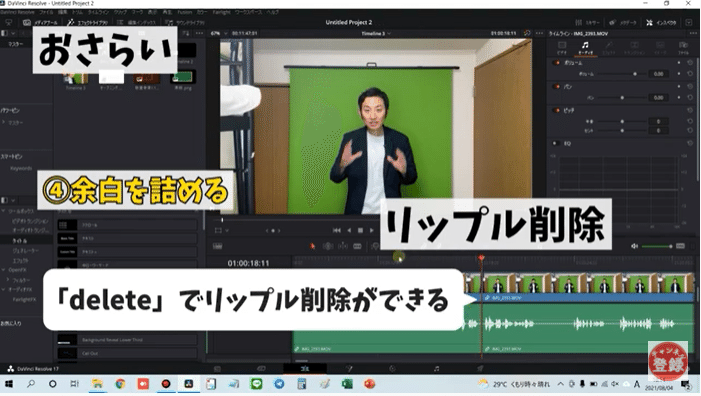Click the ボリューム value field 0.00
Screen dimensions: 701x396
pyautogui.click(x=658, y=74)
